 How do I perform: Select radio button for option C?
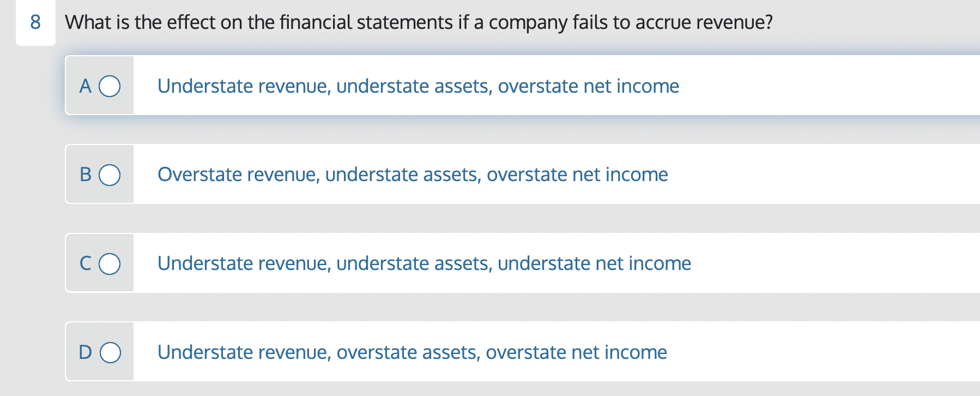tap(110, 263)
